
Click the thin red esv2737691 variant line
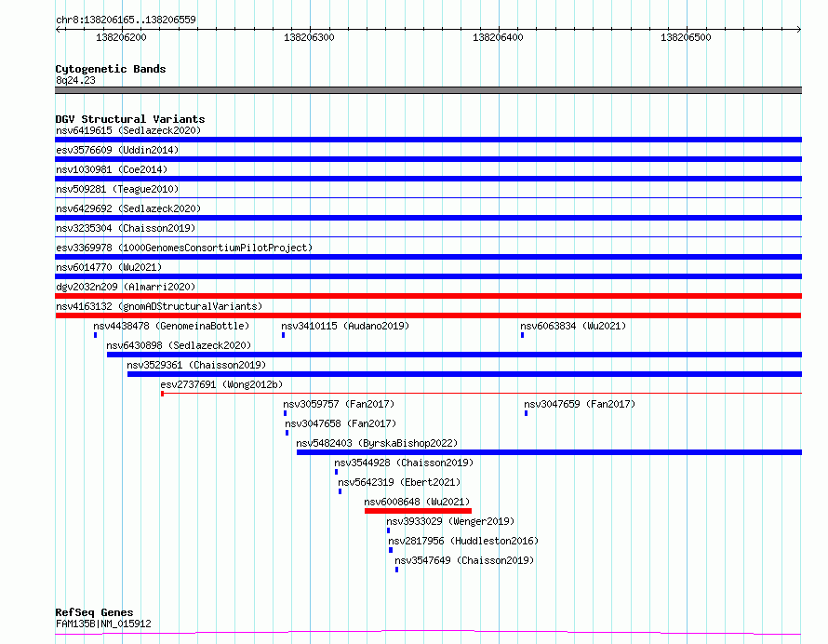(x=482, y=394)
